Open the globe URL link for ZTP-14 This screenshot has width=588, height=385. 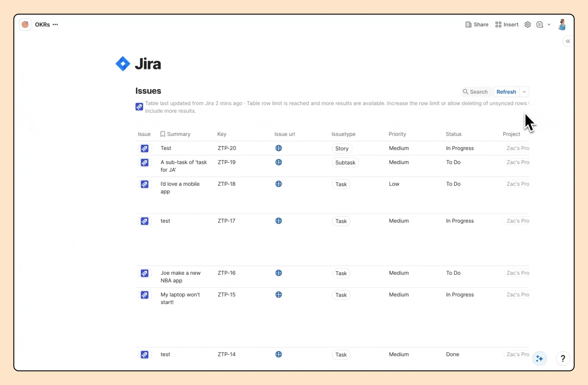click(279, 354)
